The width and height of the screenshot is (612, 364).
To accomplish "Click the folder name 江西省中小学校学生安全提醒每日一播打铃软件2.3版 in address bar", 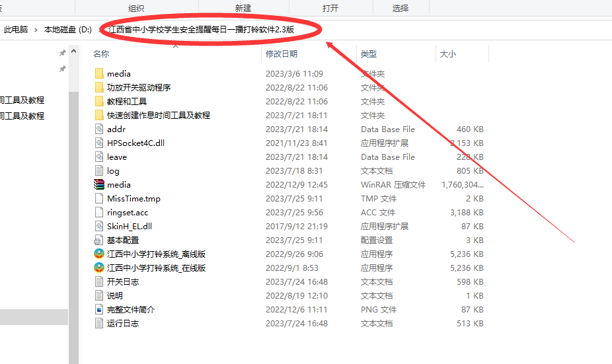I will 202,29.
